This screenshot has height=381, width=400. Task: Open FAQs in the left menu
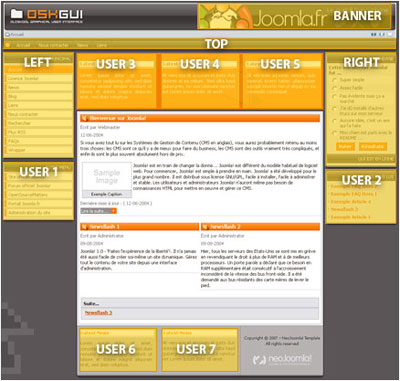39,141
